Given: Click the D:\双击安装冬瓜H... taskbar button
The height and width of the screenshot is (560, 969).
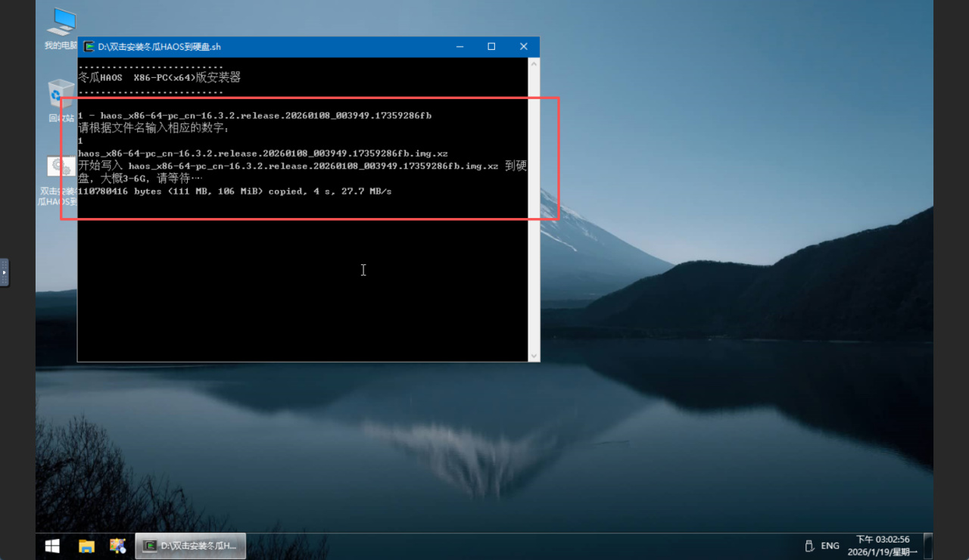Looking at the screenshot, I should 191,546.
